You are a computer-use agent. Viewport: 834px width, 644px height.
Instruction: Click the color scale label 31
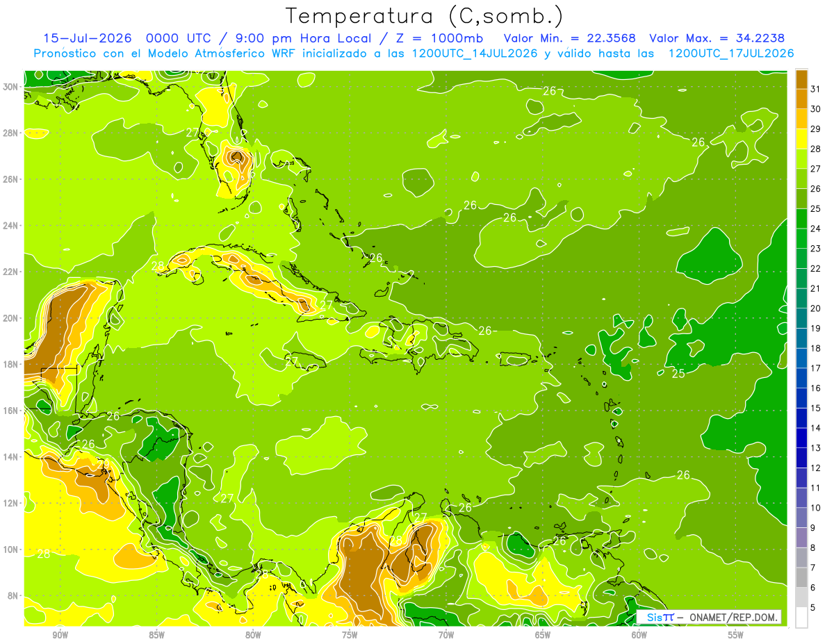tap(816, 89)
